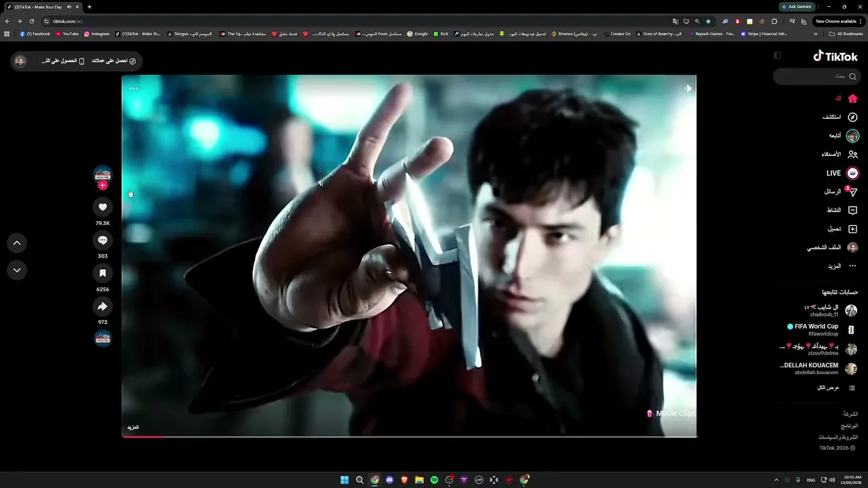Image resolution: width=868 pixels, height=488 pixels.
Task: Switch the ENG input language
Action: click(811, 480)
